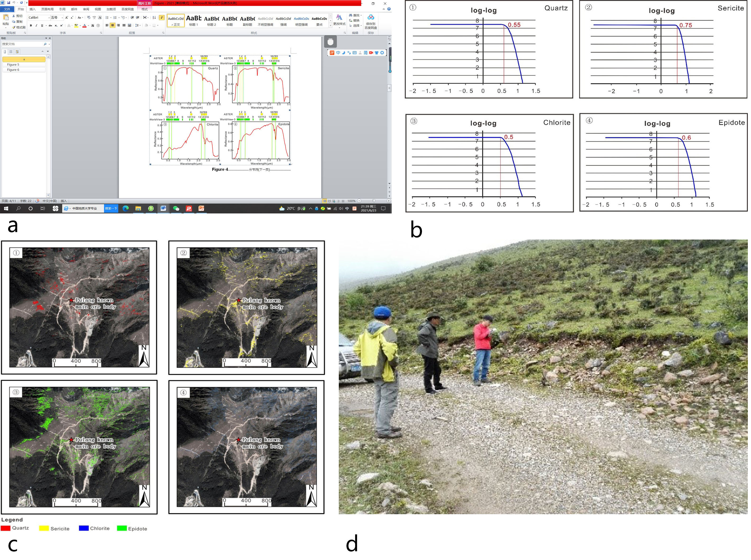Click the red font color icon
This screenshot has height=560, width=751.
pyautogui.click(x=85, y=25)
